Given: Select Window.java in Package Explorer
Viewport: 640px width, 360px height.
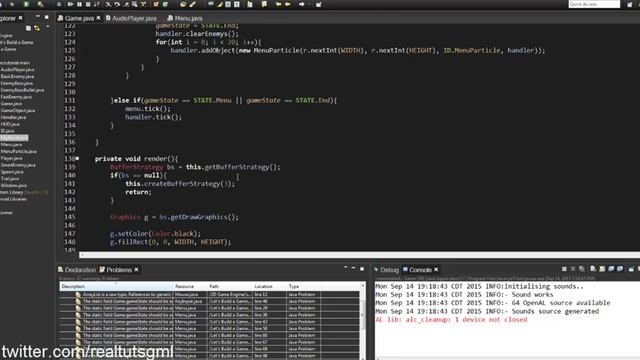Looking at the screenshot, I should tap(14, 185).
